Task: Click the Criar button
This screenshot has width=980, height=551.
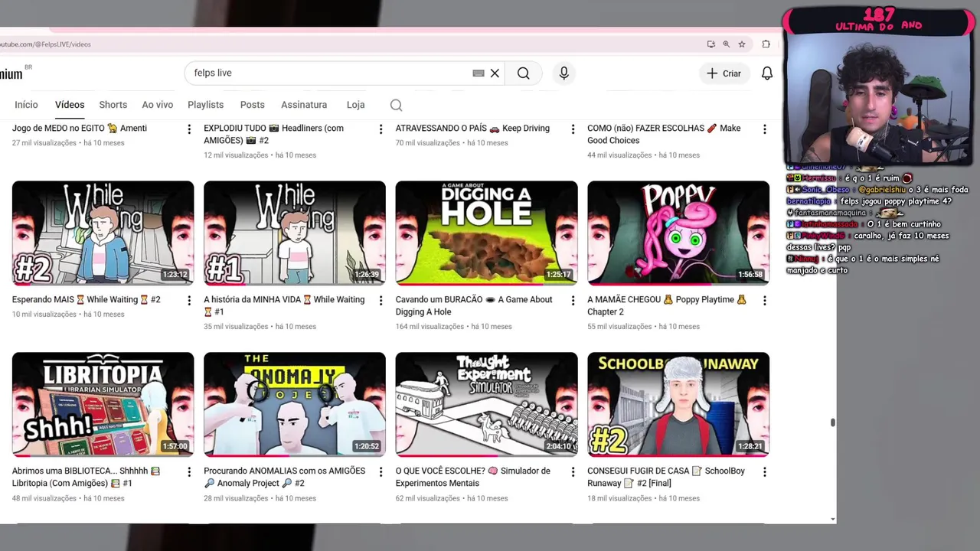Action: tap(724, 73)
